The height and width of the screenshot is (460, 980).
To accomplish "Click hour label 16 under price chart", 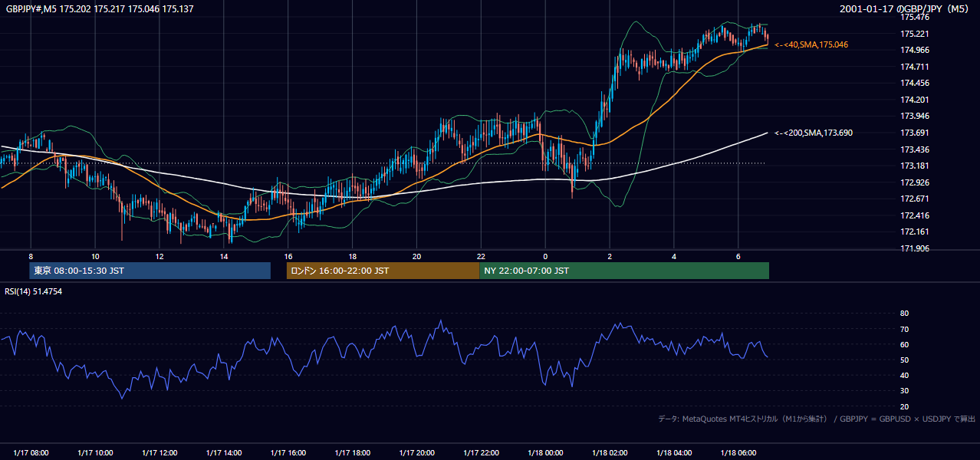I will [288, 256].
